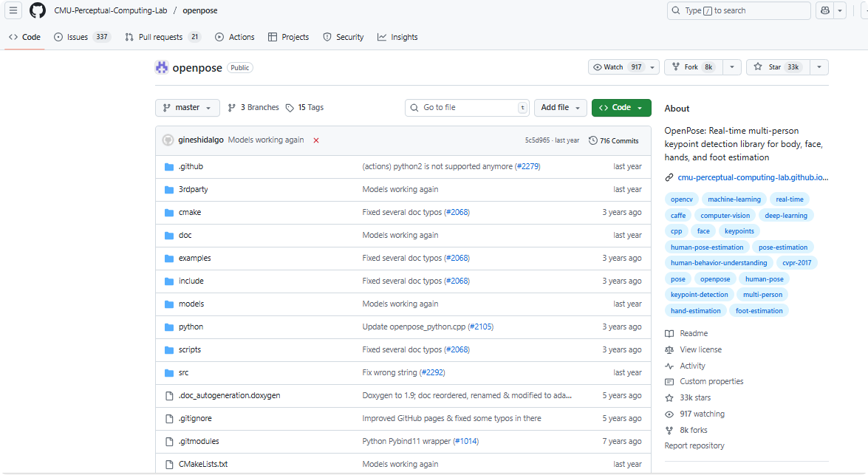The width and height of the screenshot is (868, 475).
Task: Open the CMakeLists.txt file
Action: coord(203,465)
